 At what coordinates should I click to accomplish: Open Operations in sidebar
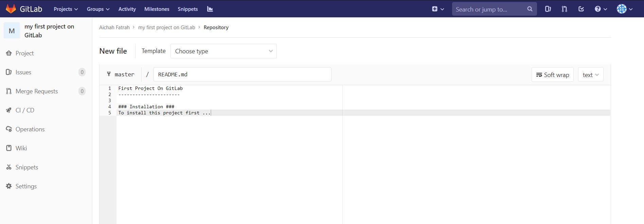30,129
